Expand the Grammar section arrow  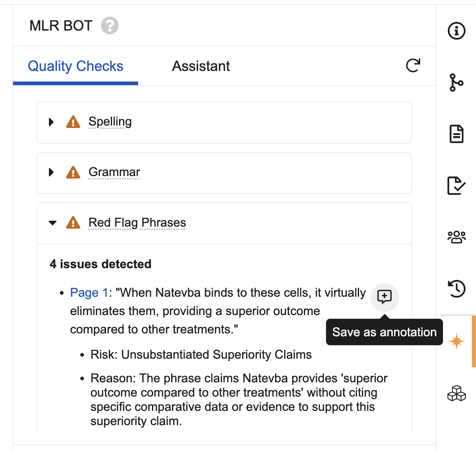51,172
